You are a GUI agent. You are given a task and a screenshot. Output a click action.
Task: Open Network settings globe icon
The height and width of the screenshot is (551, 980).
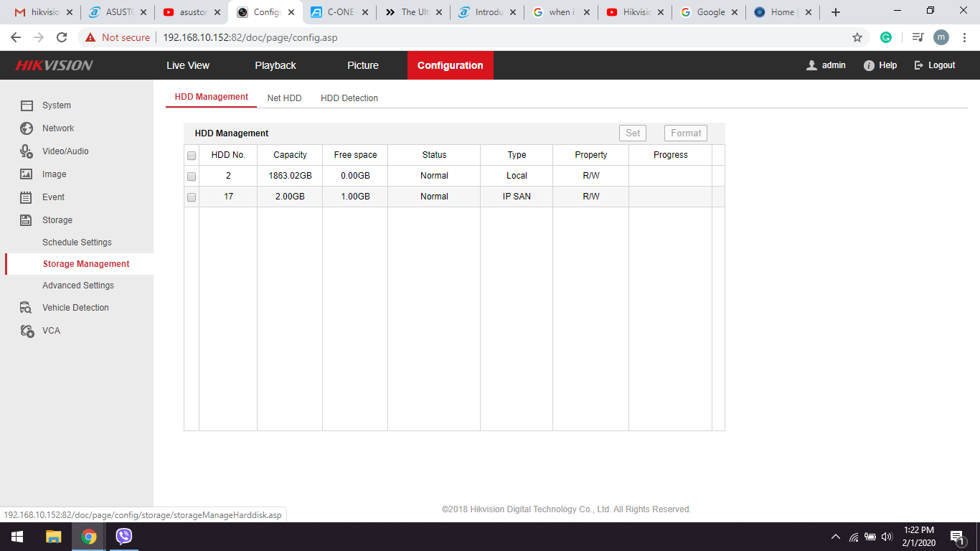pos(27,128)
